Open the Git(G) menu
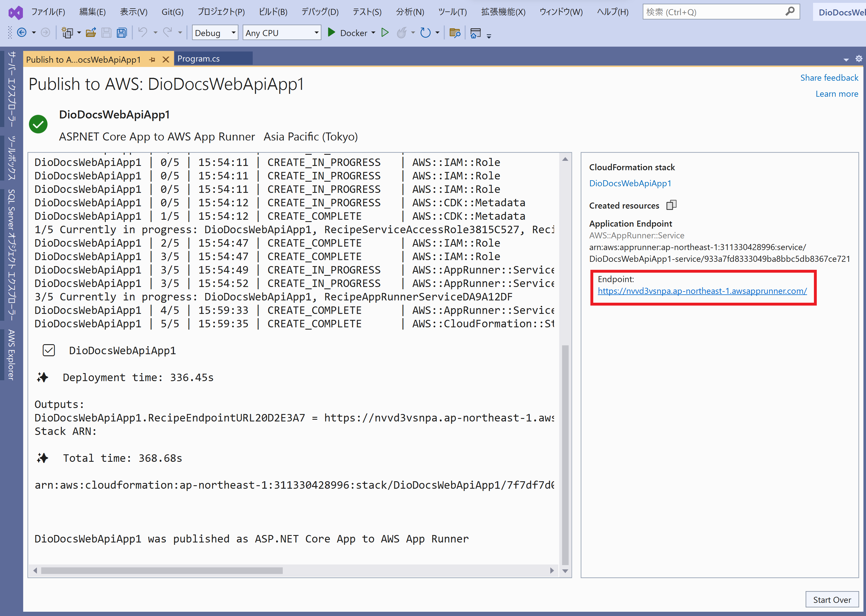The width and height of the screenshot is (866, 616). point(173,12)
